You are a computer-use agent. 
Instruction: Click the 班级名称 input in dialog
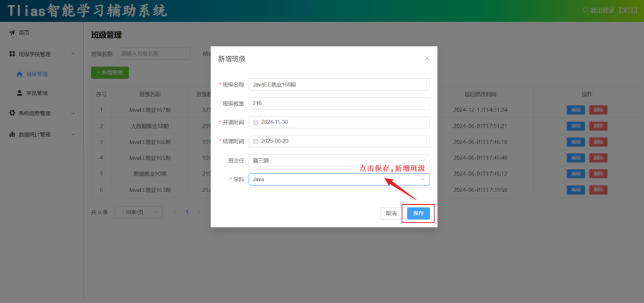pyautogui.click(x=339, y=84)
